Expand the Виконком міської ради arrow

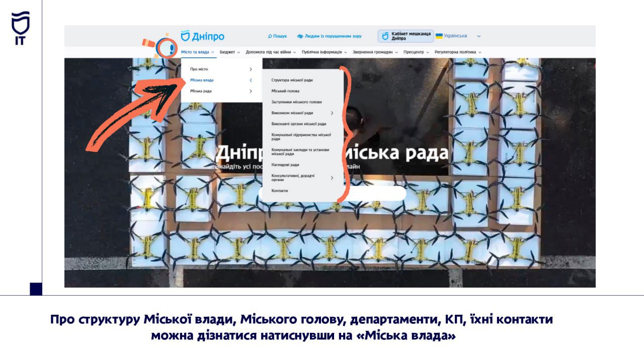point(332,113)
